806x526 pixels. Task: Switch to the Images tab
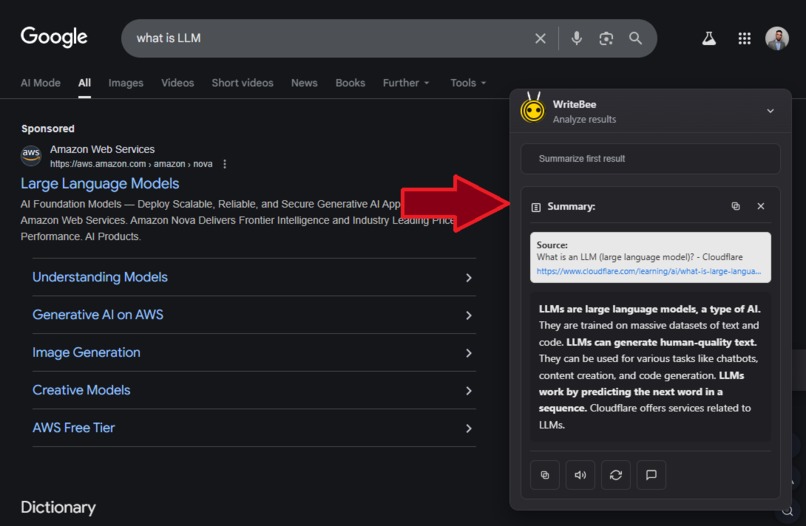coord(125,83)
